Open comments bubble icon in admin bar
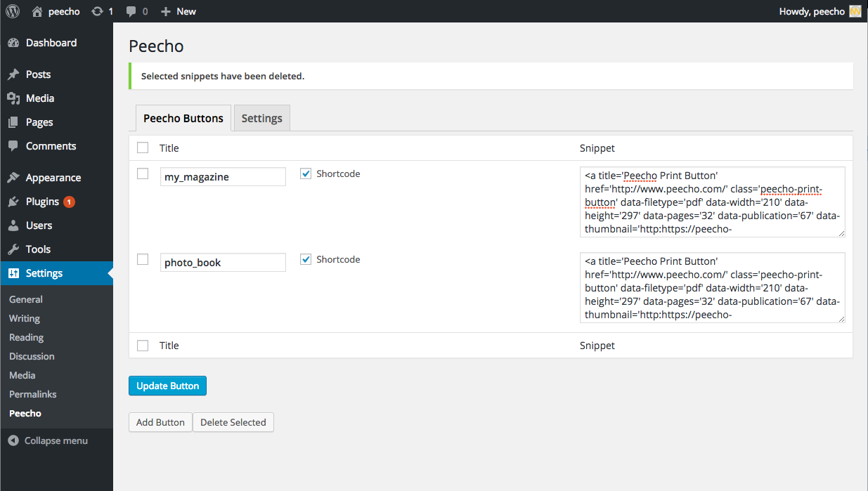The width and height of the screenshot is (868, 491). tap(131, 11)
